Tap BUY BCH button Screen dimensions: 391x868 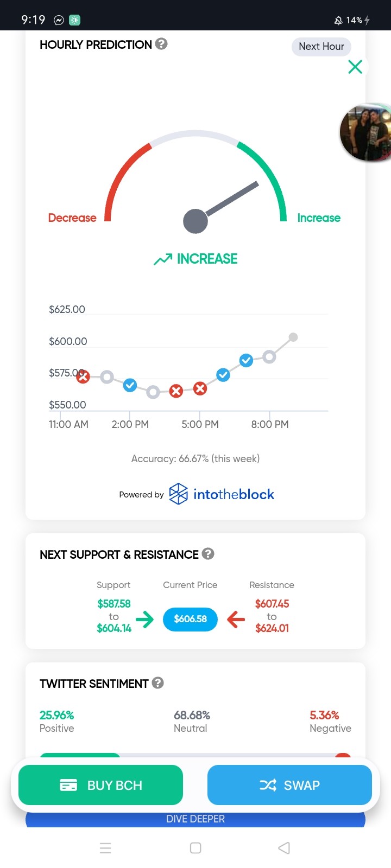pyautogui.click(x=100, y=785)
